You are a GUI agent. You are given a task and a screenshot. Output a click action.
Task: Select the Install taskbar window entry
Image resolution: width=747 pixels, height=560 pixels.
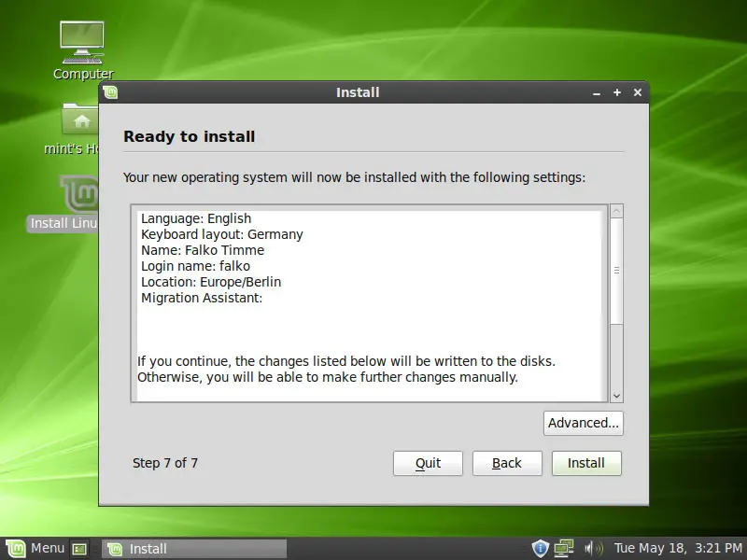coord(194,549)
